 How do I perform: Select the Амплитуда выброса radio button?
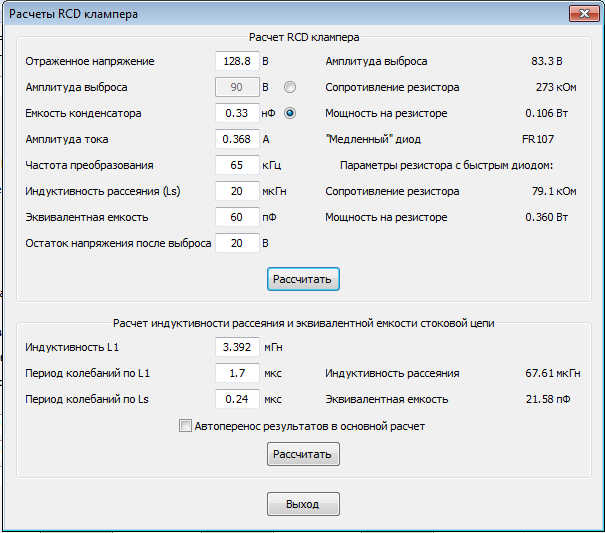click(291, 88)
